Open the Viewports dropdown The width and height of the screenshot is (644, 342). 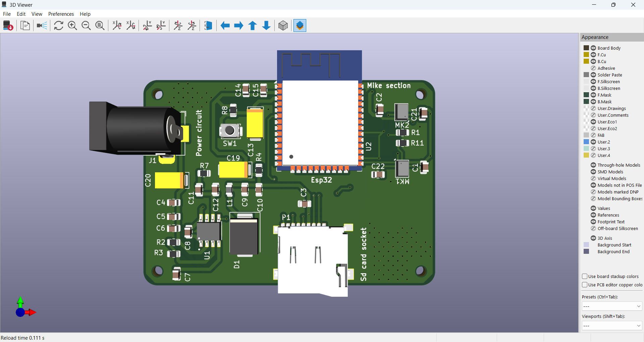(612, 326)
